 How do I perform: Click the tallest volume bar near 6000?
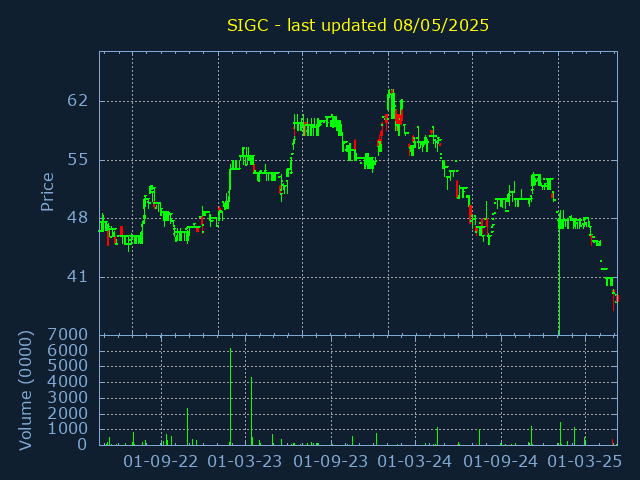click(x=231, y=396)
